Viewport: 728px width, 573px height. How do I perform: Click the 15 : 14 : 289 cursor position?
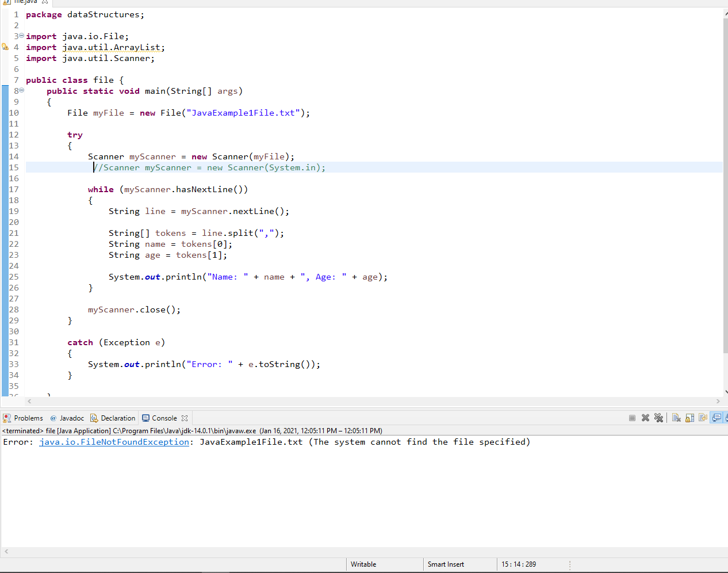pos(519,564)
